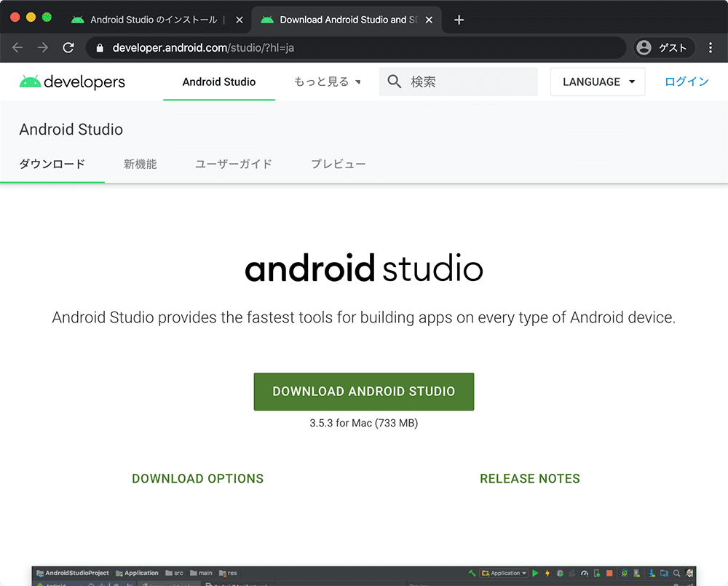Click the '3.5.3 for Mac (733 MB)' text
This screenshot has height=586, width=728.
tap(364, 423)
